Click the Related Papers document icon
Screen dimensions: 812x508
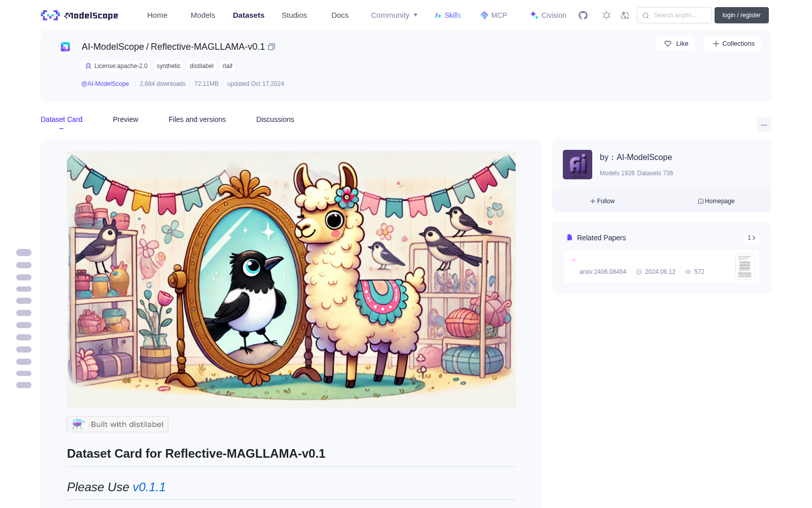pyautogui.click(x=569, y=237)
